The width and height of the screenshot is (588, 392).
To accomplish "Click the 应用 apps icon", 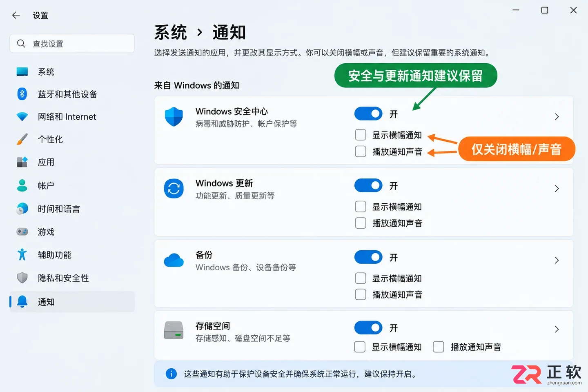I will (x=22, y=162).
